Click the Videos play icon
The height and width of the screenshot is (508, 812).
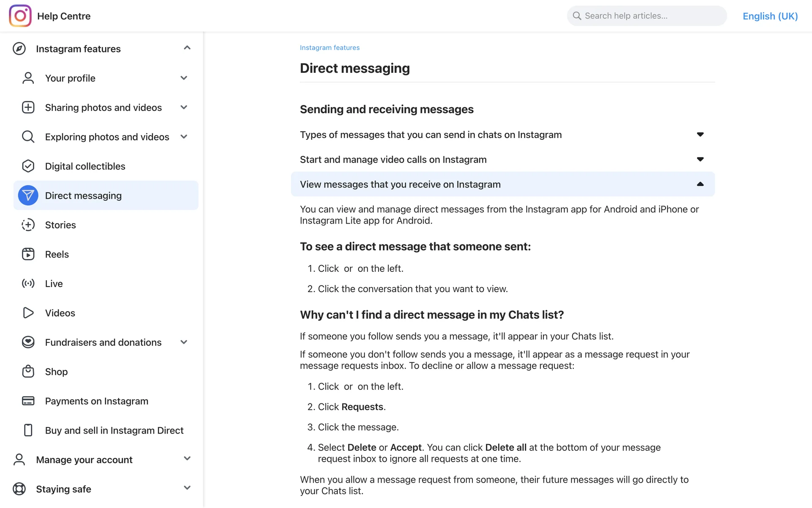[28, 313]
